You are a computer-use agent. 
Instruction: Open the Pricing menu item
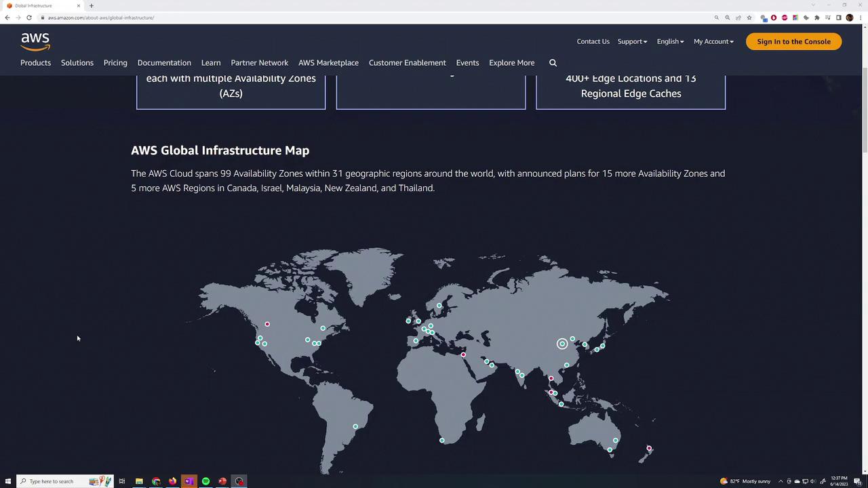pos(115,63)
